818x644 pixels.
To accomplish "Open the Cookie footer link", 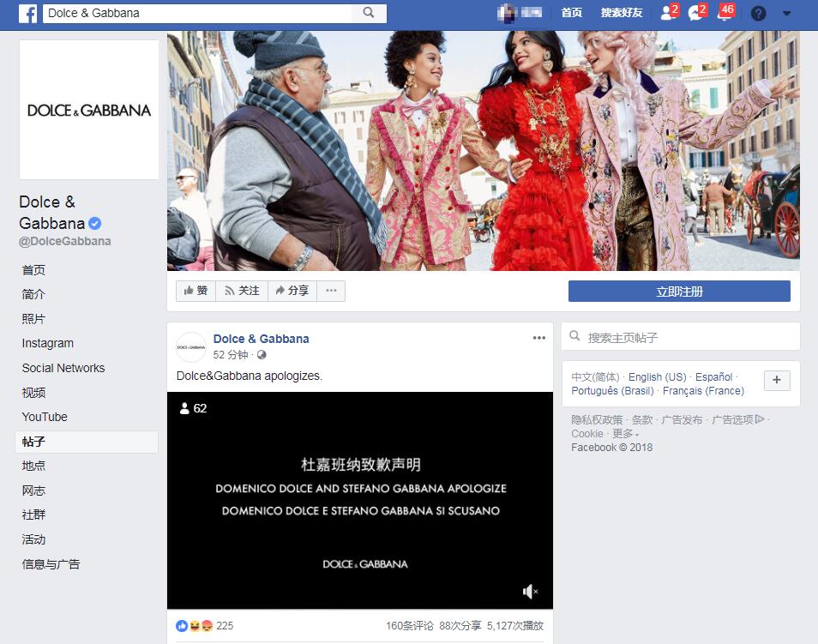I will coord(586,434).
